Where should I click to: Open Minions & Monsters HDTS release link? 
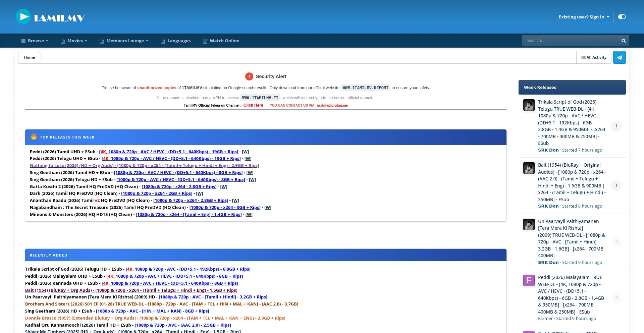(189, 214)
